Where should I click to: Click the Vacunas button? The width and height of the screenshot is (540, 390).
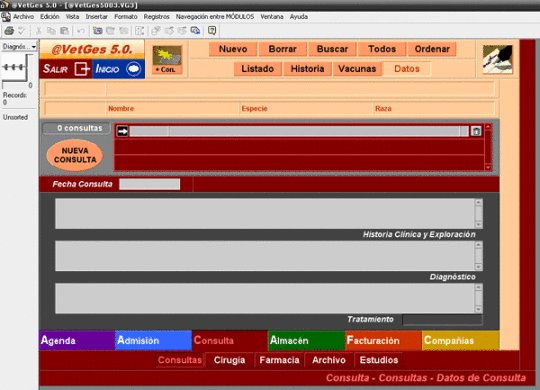357,69
